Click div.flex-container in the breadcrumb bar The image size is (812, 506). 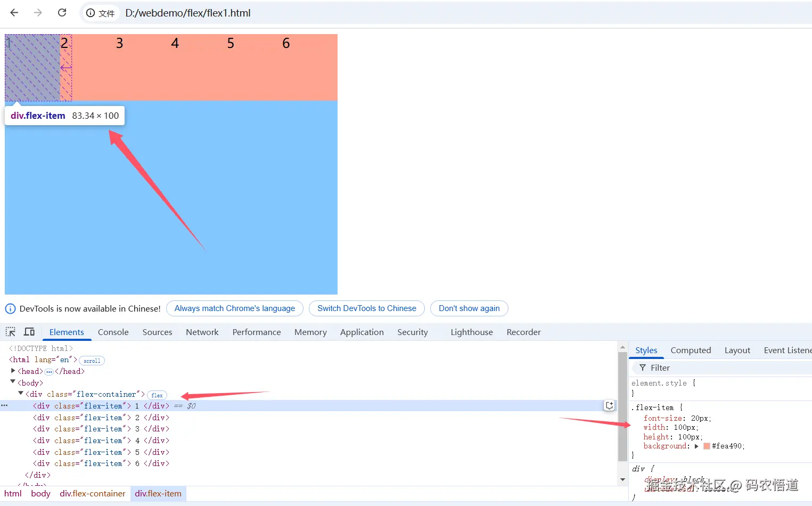(93, 493)
